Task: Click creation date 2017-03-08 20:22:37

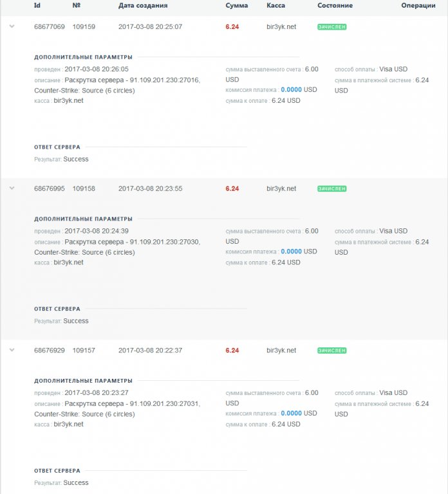Action: pos(150,351)
